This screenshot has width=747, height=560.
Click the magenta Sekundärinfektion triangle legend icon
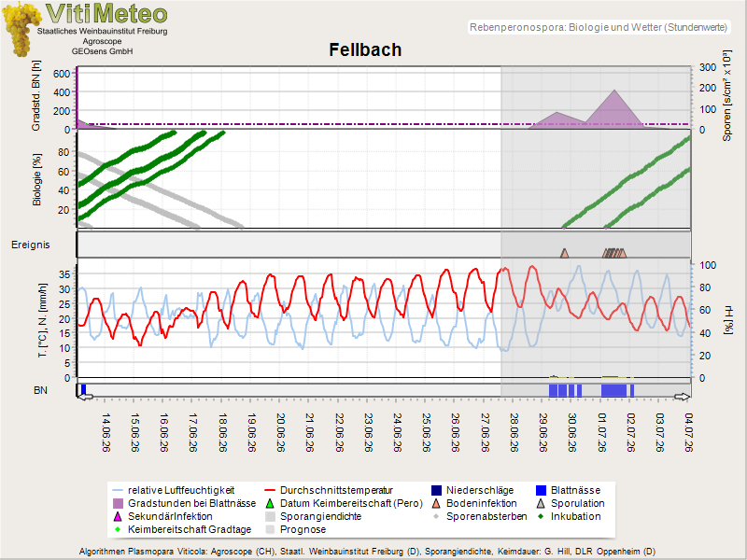pyautogui.click(x=118, y=516)
